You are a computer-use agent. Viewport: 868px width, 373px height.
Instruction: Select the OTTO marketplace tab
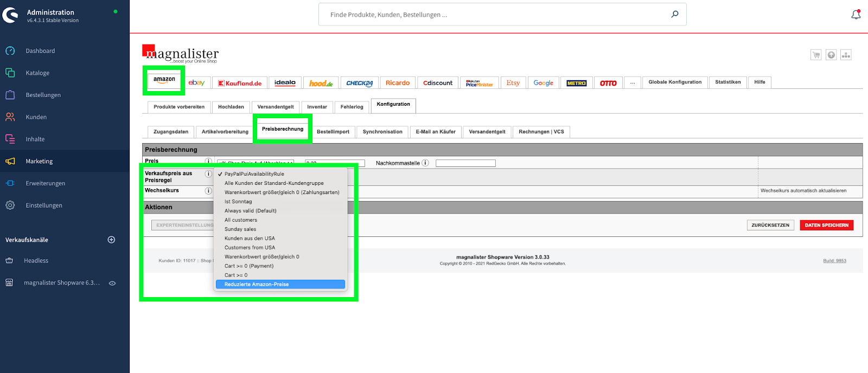608,83
